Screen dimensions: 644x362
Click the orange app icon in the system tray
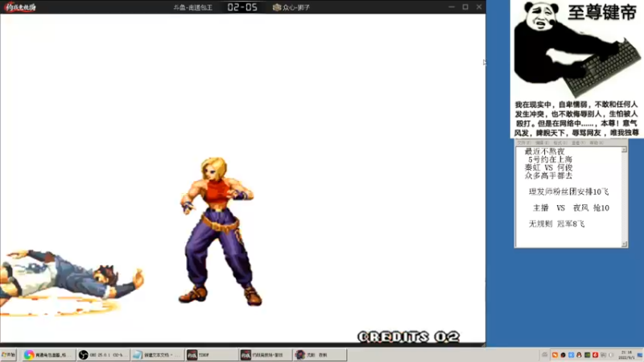(555, 355)
